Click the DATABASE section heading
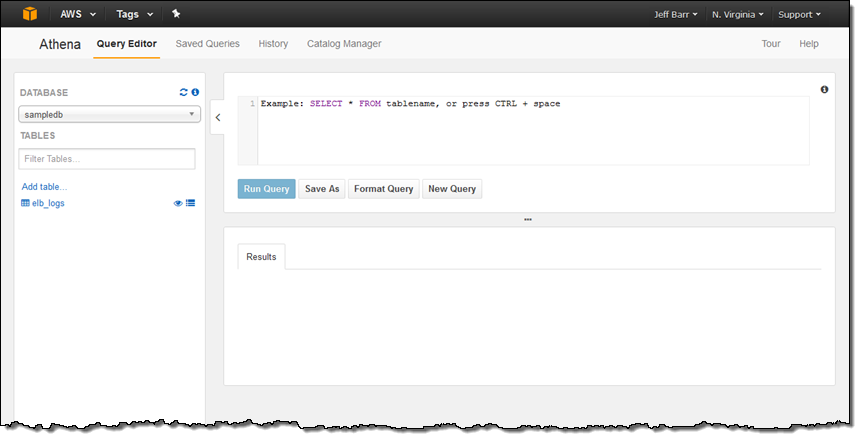Image resolution: width=860 pixels, height=439 pixels. pyautogui.click(x=44, y=93)
